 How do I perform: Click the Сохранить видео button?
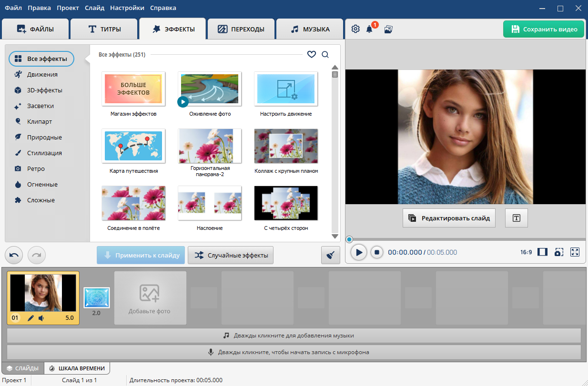(544, 29)
